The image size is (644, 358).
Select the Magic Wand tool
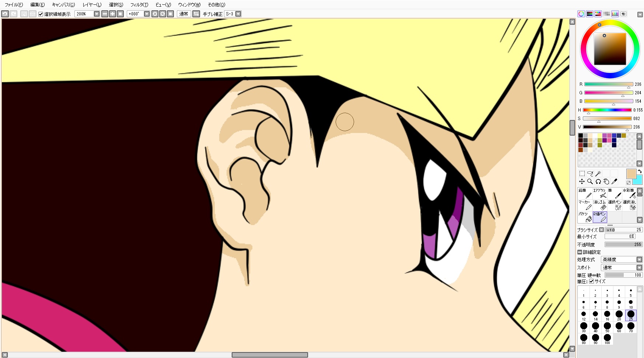(x=598, y=173)
